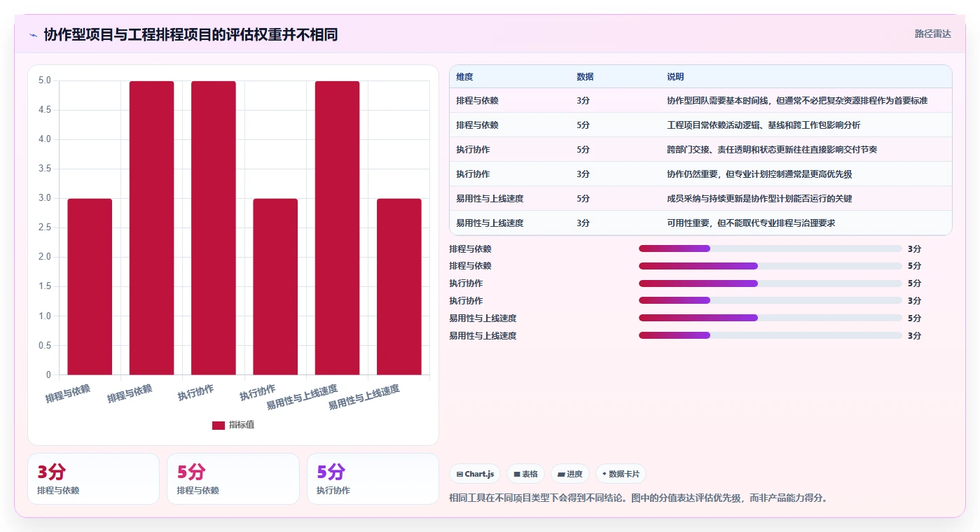Select the 进度 chip
Image resolution: width=980 pixels, height=532 pixels.
pyautogui.click(x=570, y=474)
